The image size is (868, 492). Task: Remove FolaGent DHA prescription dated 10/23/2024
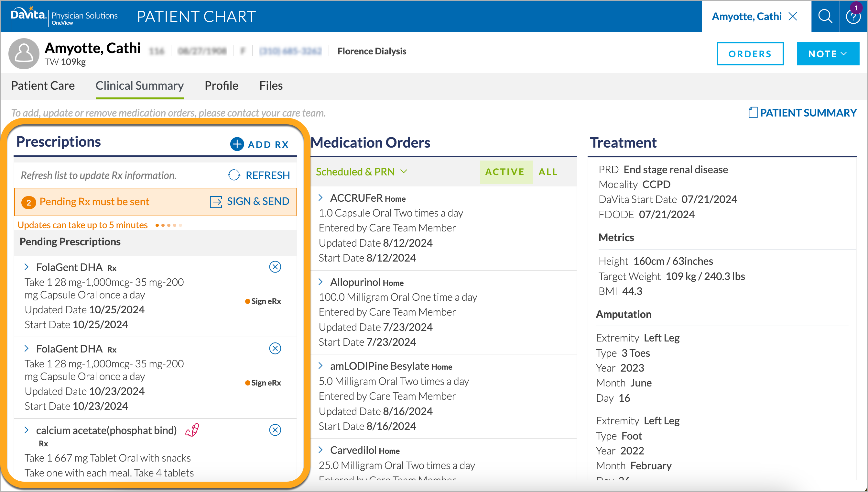(275, 348)
